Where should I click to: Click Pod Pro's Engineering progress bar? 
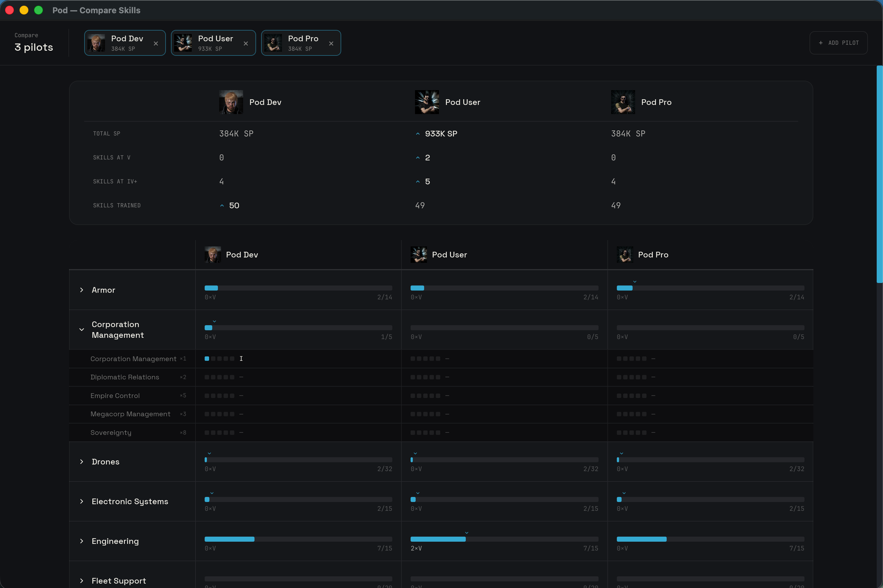(710, 539)
